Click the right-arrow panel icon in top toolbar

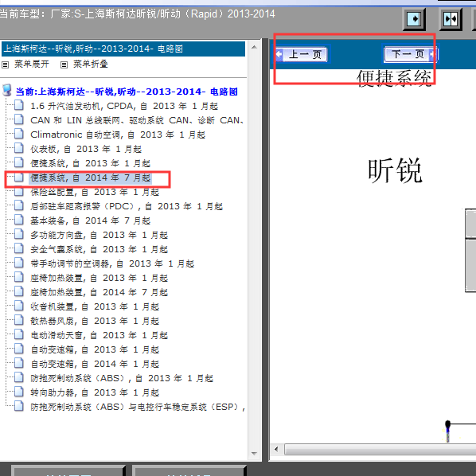(x=414, y=19)
